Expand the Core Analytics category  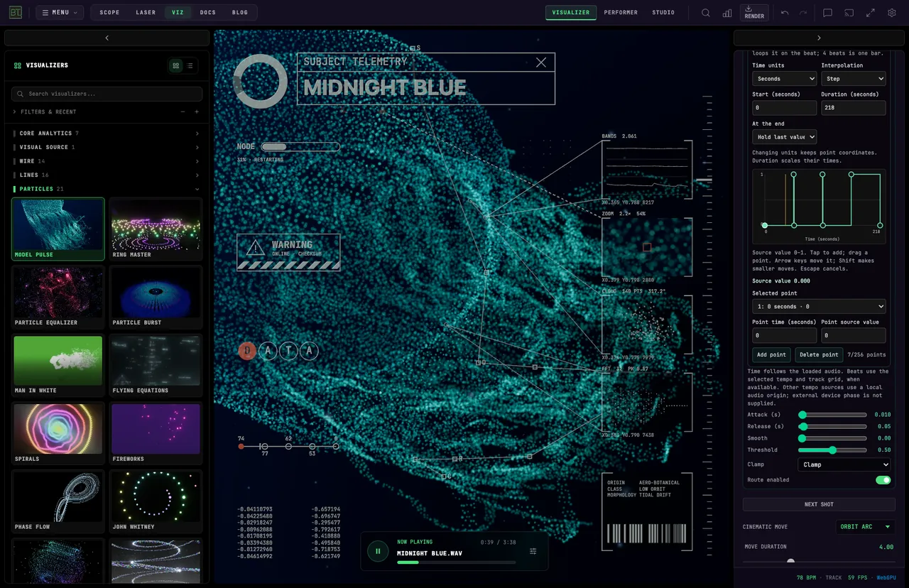tap(106, 134)
